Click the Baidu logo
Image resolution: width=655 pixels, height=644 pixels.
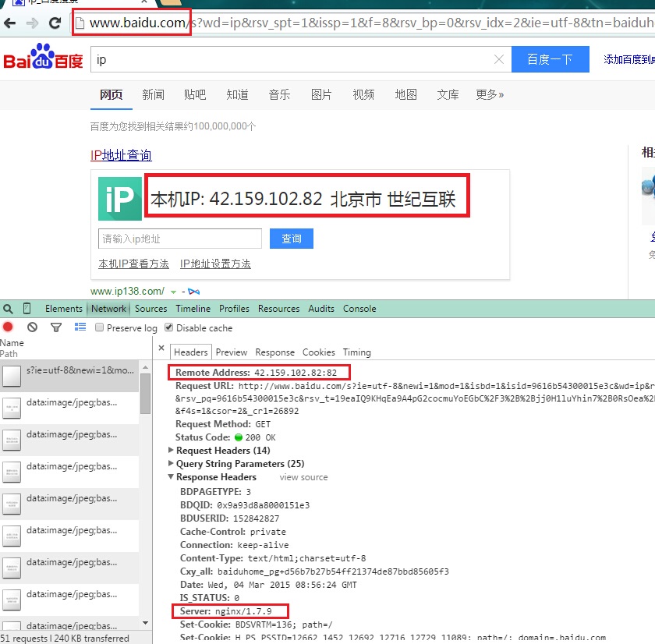click(x=43, y=56)
